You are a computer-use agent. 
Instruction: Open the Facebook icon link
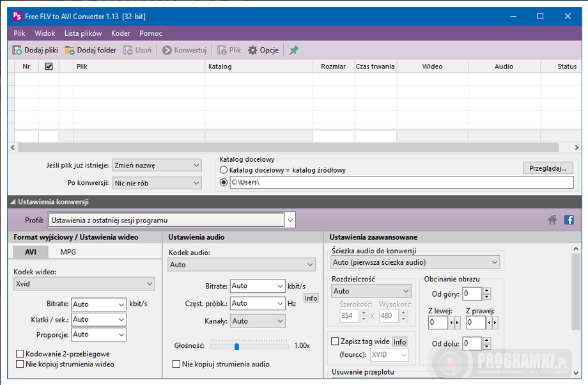[569, 220]
